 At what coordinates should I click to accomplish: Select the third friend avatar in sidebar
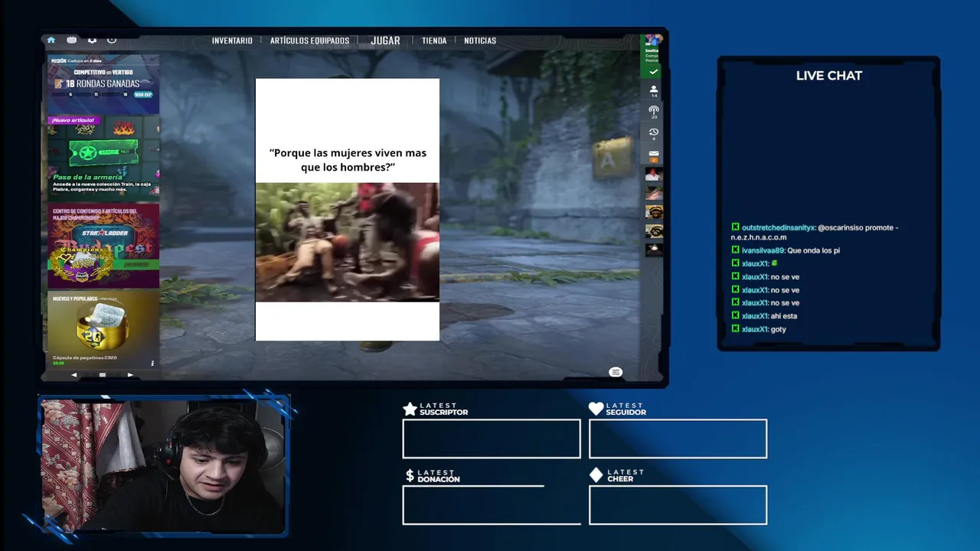653,212
